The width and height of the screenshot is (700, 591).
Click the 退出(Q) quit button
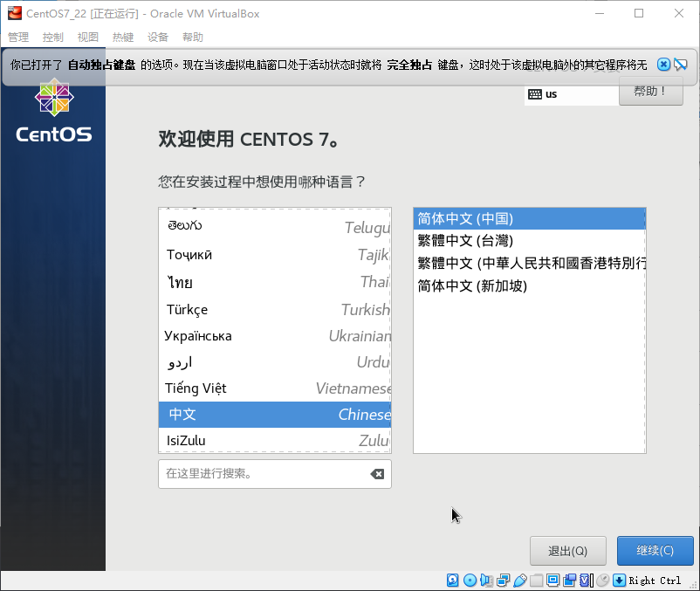[x=568, y=551]
